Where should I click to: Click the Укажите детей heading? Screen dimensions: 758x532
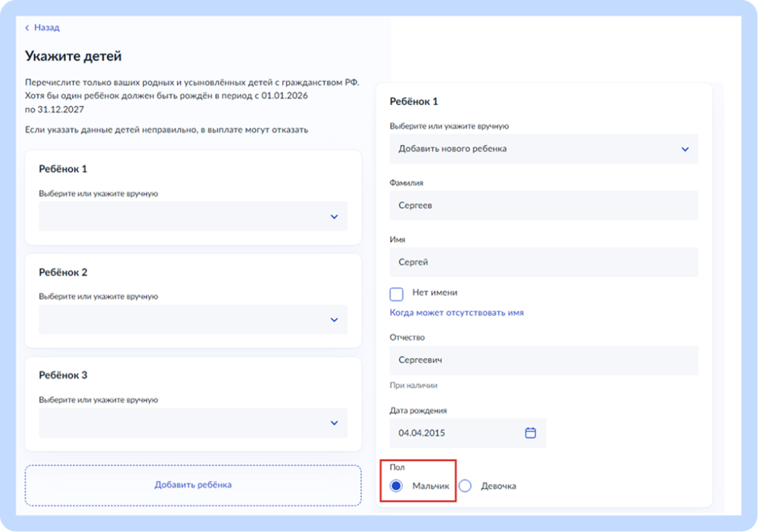73,56
